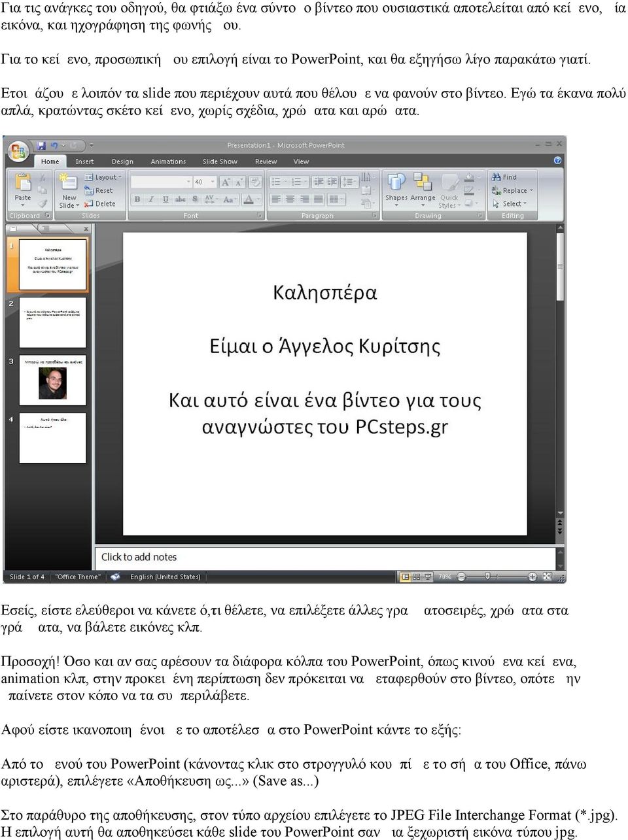Switch to the Animations tab
Screen dimensions: 628x840
pos(168,161)
